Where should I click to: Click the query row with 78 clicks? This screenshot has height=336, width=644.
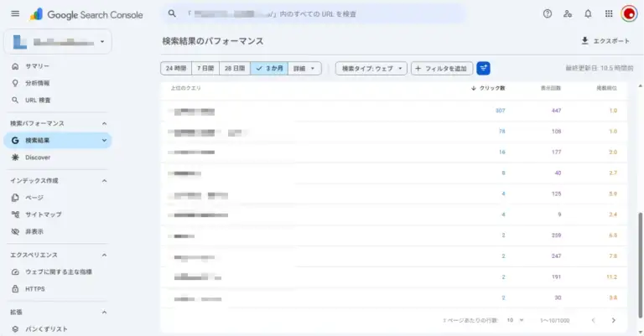pyautogui.click(x=394, y=132)
